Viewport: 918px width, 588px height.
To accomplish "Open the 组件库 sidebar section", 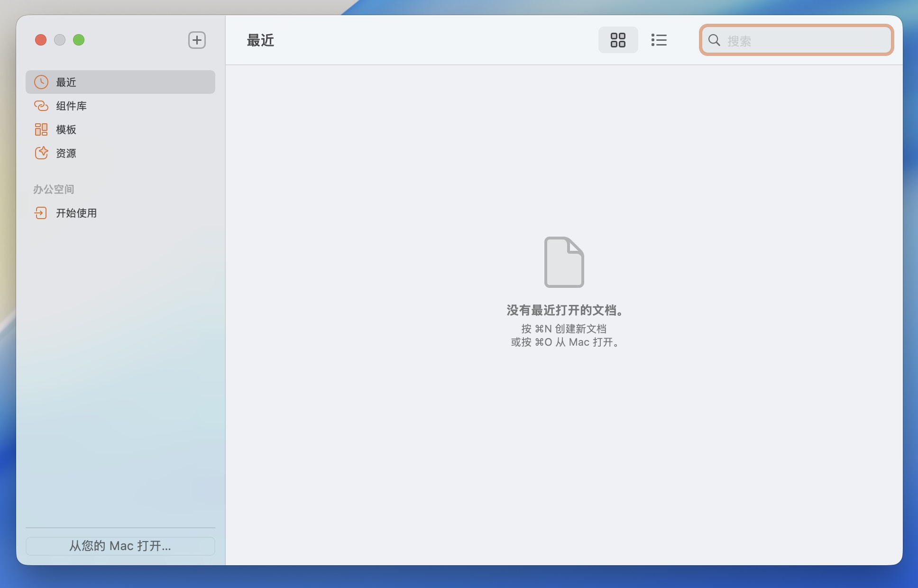I will [71, 106].
